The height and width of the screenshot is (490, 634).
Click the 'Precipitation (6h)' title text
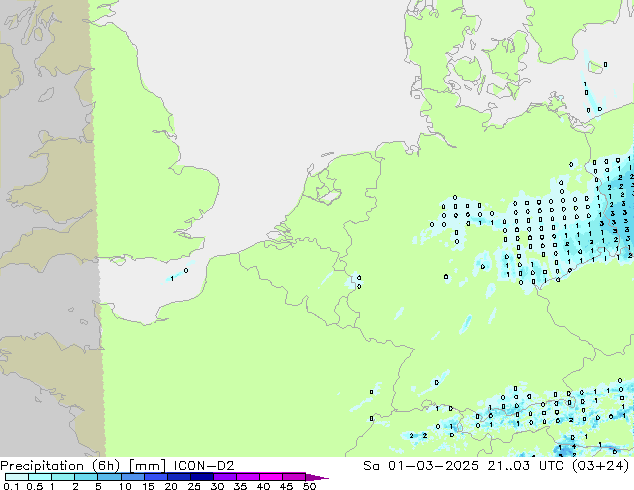tap(60, 466)
